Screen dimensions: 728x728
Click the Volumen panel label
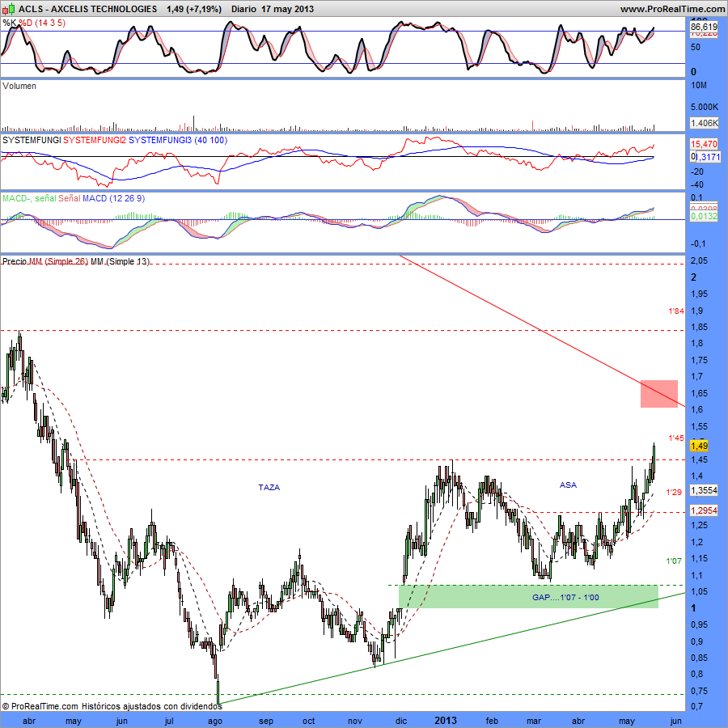point(19,86)
